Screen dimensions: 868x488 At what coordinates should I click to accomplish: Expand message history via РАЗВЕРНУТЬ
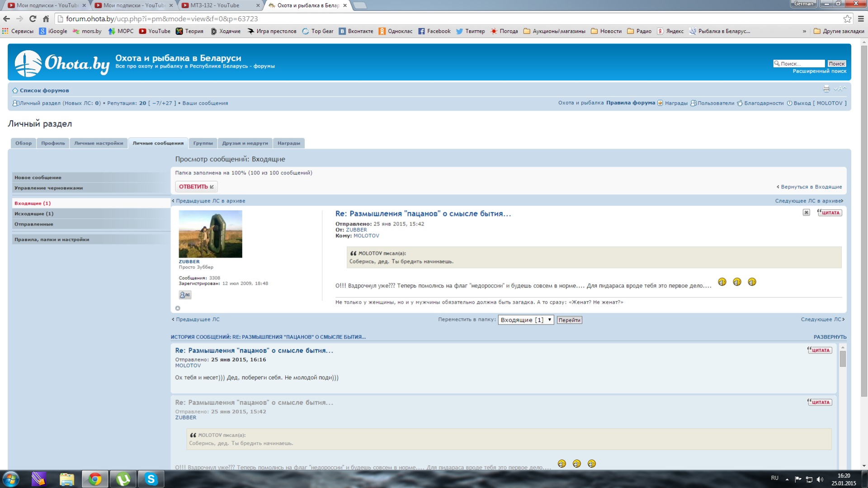tap(830, 337)
